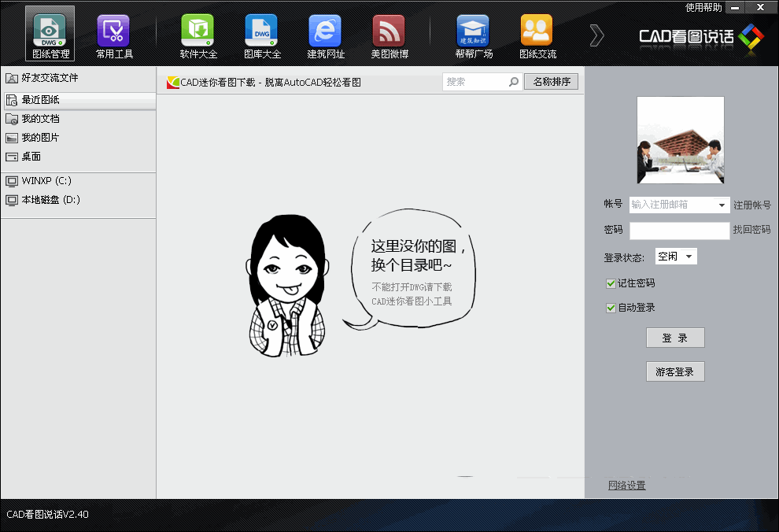Screen dimensions: 779x532
Task: Select 最近图纸 in the sidebar
Action: click(40, 100)
